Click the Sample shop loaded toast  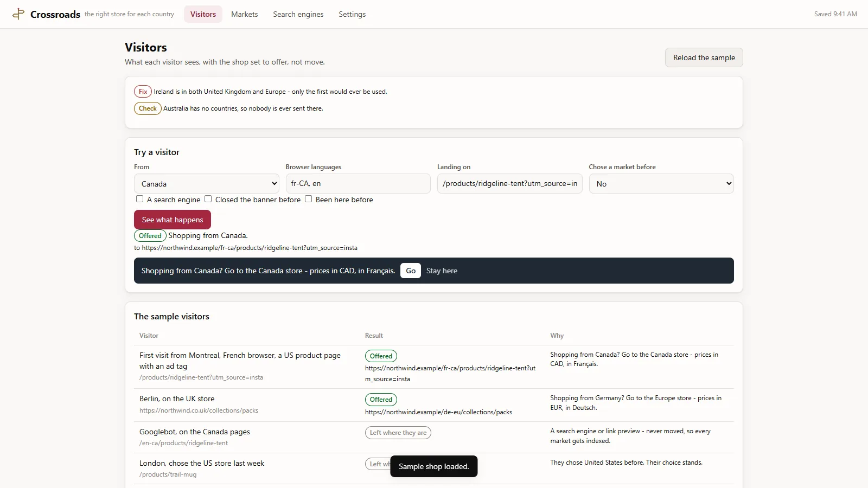coord(433,466)
